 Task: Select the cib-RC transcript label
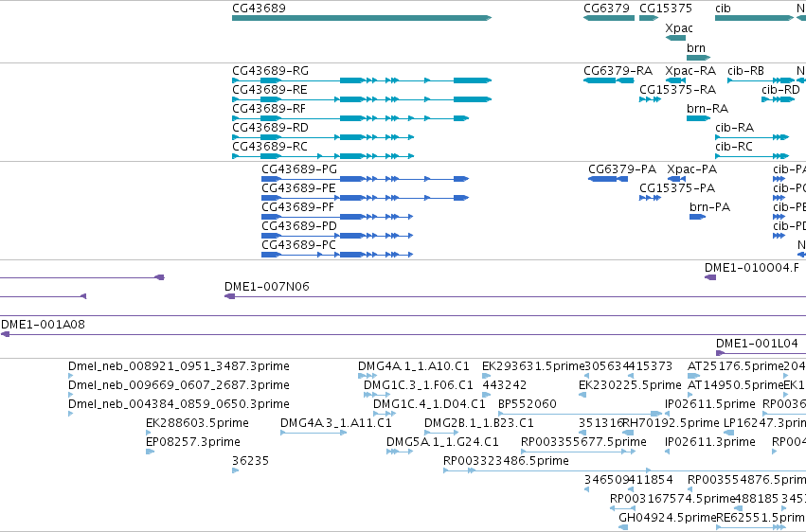[x=733, y=147]
